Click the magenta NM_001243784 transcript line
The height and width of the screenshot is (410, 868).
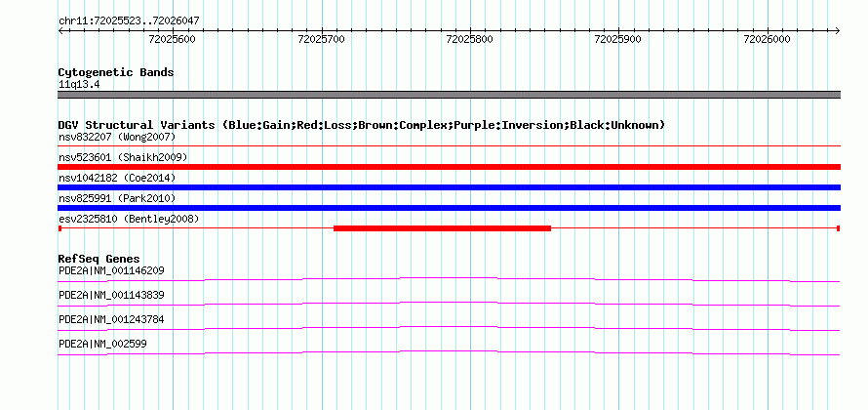(x=449, y=329)
